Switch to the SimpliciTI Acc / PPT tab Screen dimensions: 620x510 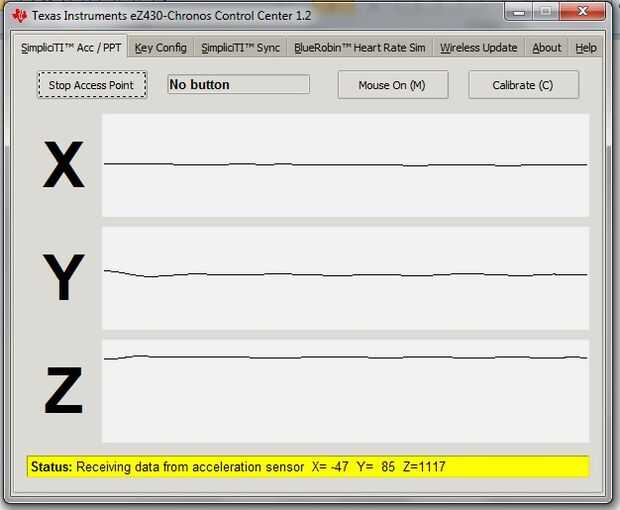coord(71,47)
